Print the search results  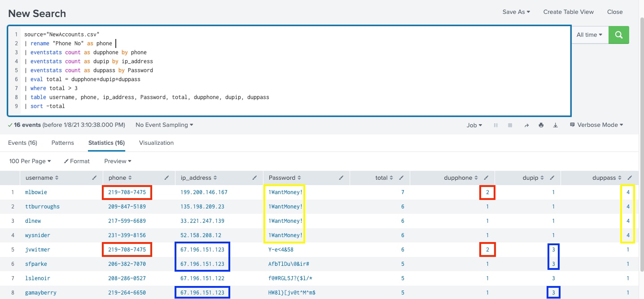[541, 126]
